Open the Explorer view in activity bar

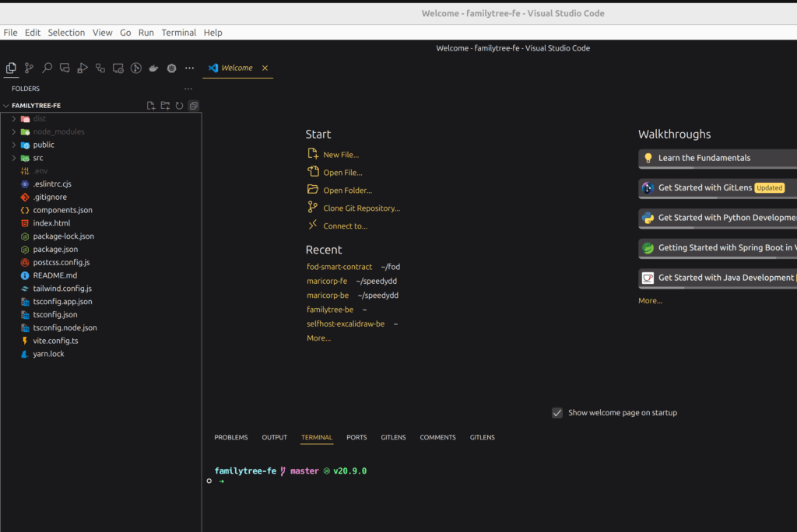[x=11, y=68]
